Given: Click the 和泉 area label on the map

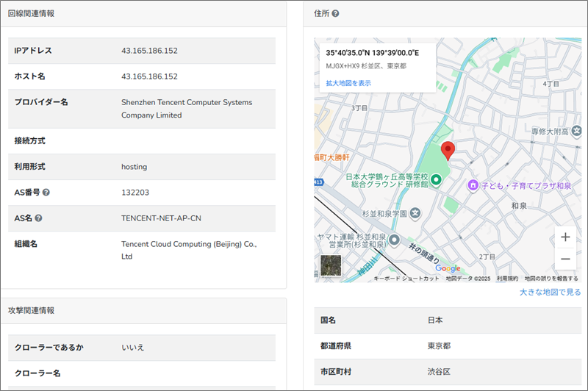Looking at the screenshot, I should coord(519,206).
